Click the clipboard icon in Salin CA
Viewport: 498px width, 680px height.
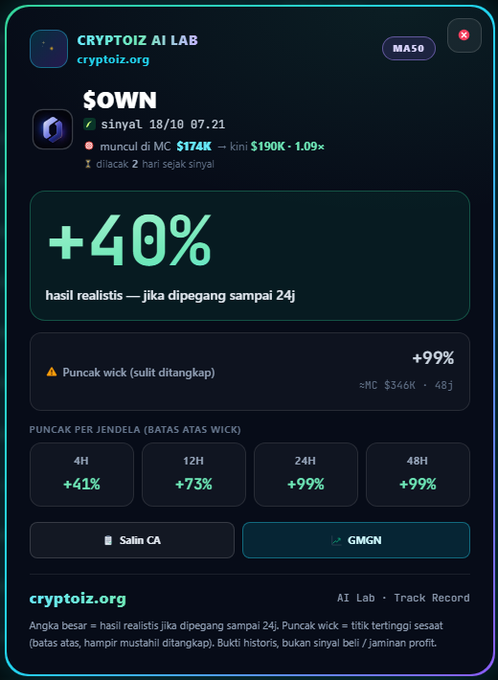pyautogui.click(x=108, y=540)
